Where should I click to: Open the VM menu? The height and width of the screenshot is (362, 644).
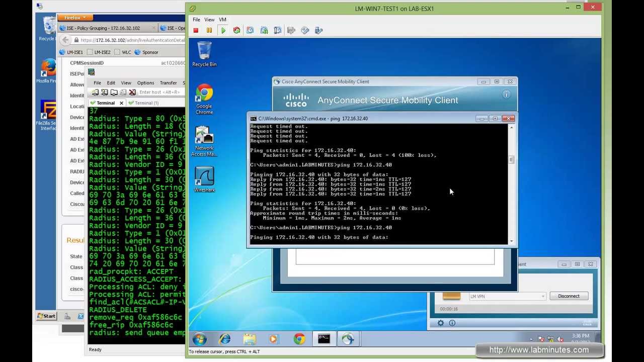pos(222,20)
